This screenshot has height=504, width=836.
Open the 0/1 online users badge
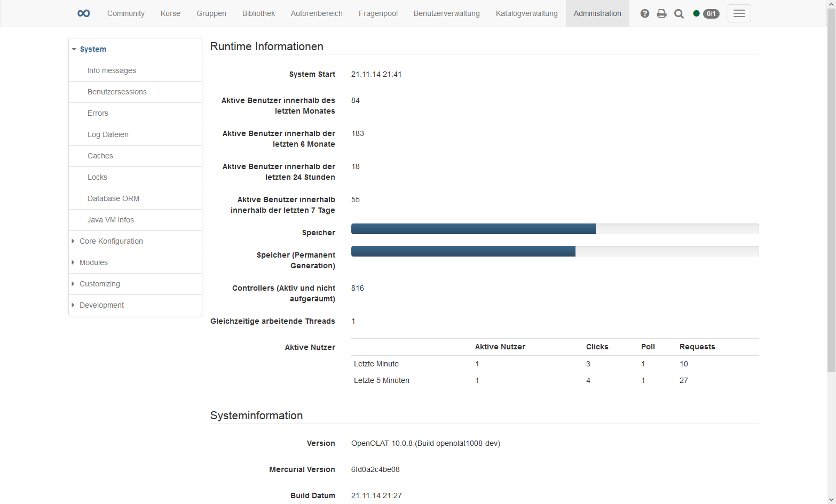tap(711, 14)
